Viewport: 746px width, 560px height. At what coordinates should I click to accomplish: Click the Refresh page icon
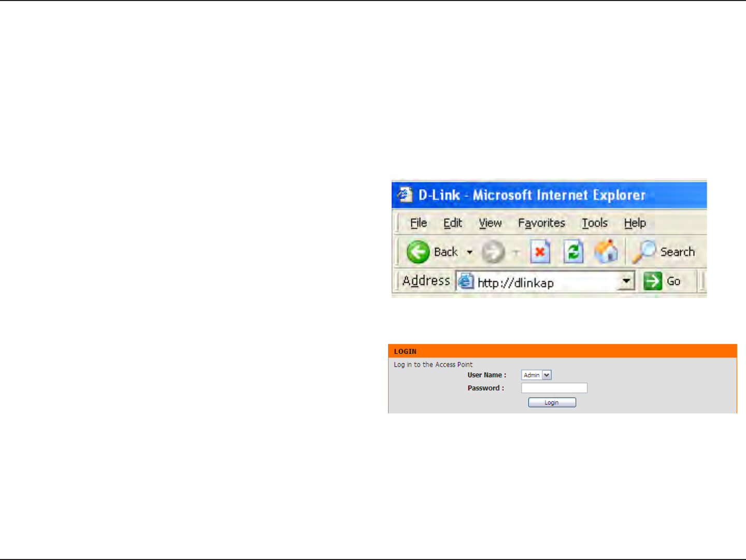573,252
